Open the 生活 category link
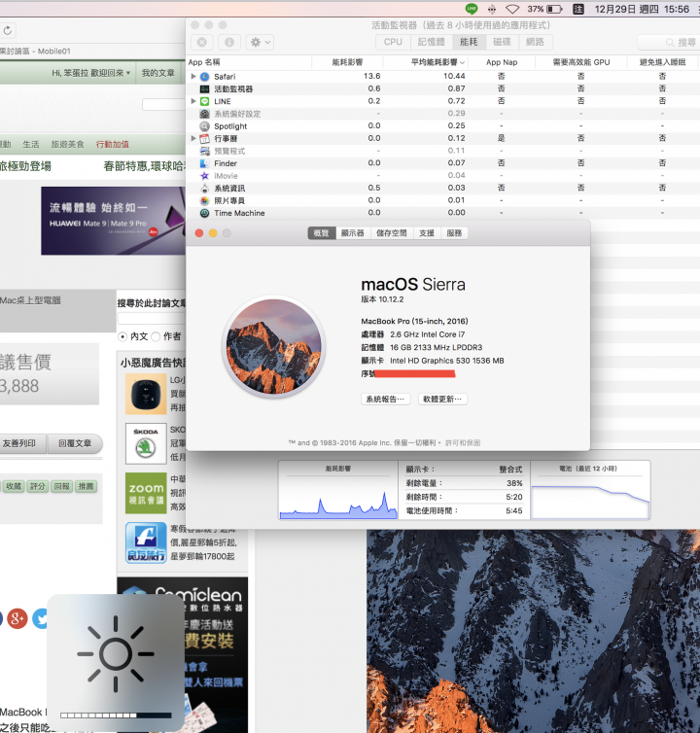 tap(31, 145)
